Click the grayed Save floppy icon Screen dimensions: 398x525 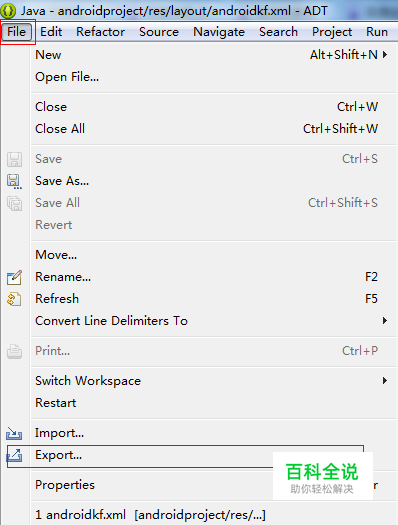[14, 159]
